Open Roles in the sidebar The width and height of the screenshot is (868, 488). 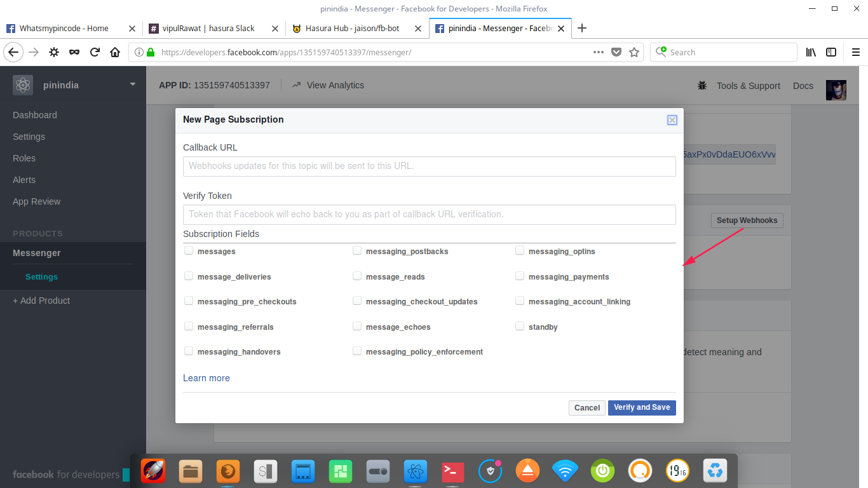[24, 158]
